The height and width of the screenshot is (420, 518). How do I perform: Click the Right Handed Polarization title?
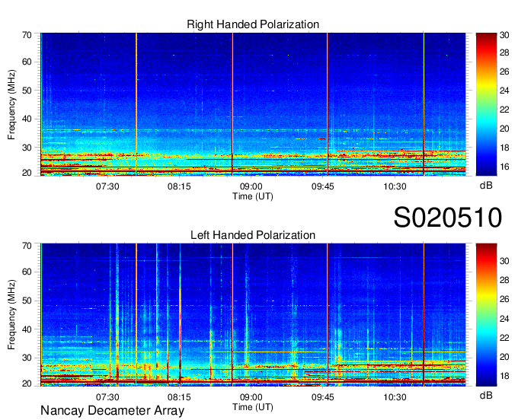click(253, 24)
